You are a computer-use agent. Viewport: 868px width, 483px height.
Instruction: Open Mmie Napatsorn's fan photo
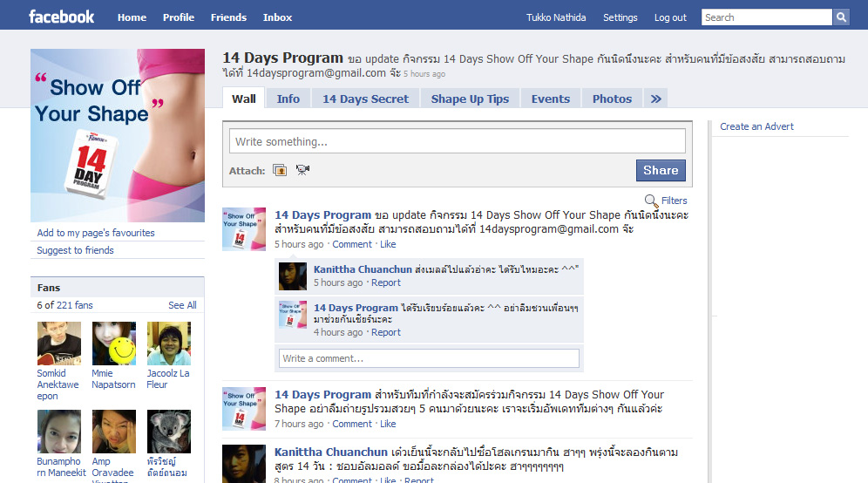tap(114, 344)
